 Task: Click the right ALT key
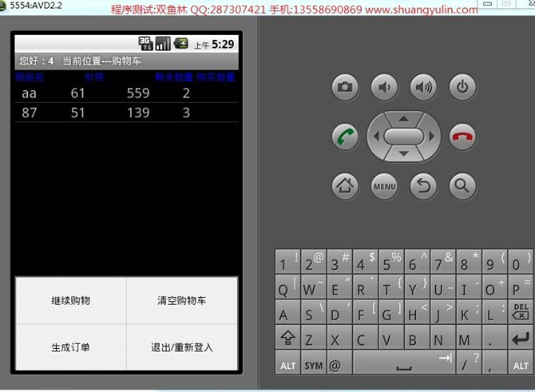521,362
